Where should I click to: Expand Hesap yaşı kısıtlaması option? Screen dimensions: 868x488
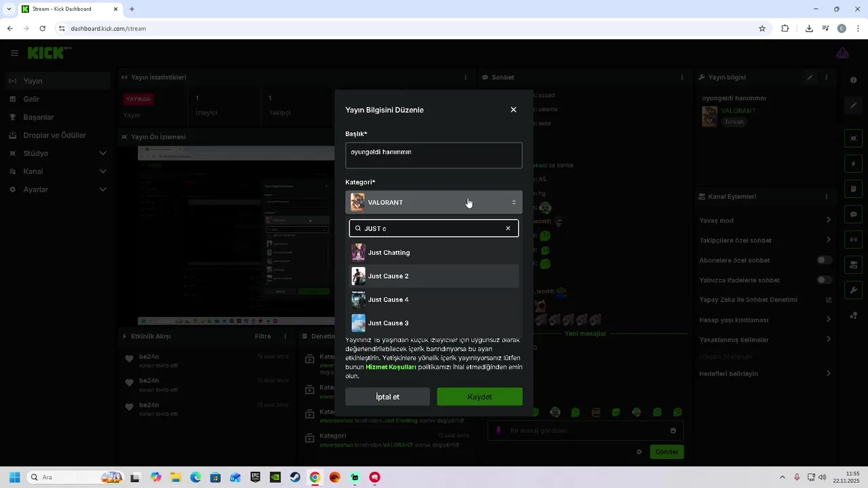pyautogui.click(x=765, y=320)
